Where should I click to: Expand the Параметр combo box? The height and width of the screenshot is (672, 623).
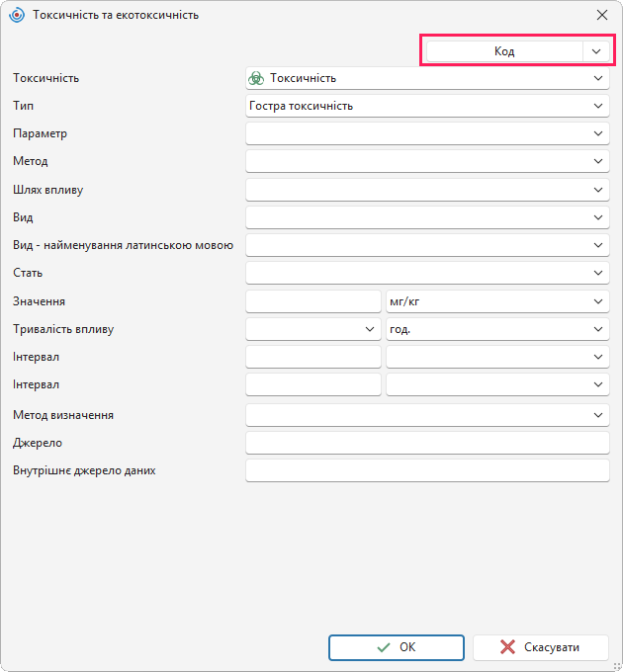[x=427, y=133]
